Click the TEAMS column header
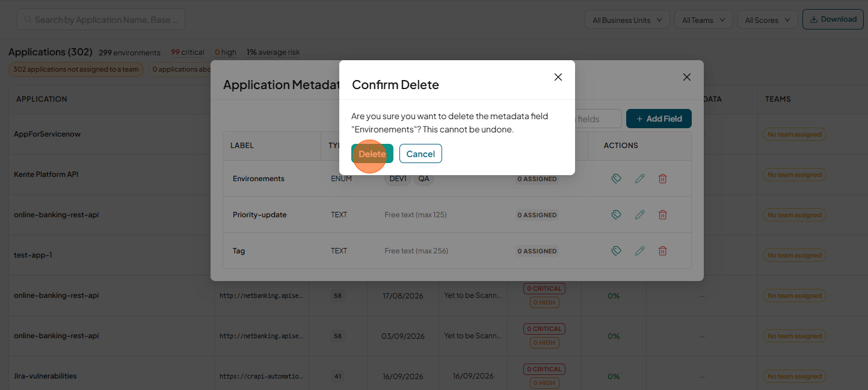The image size is (868, 390). 778,99
